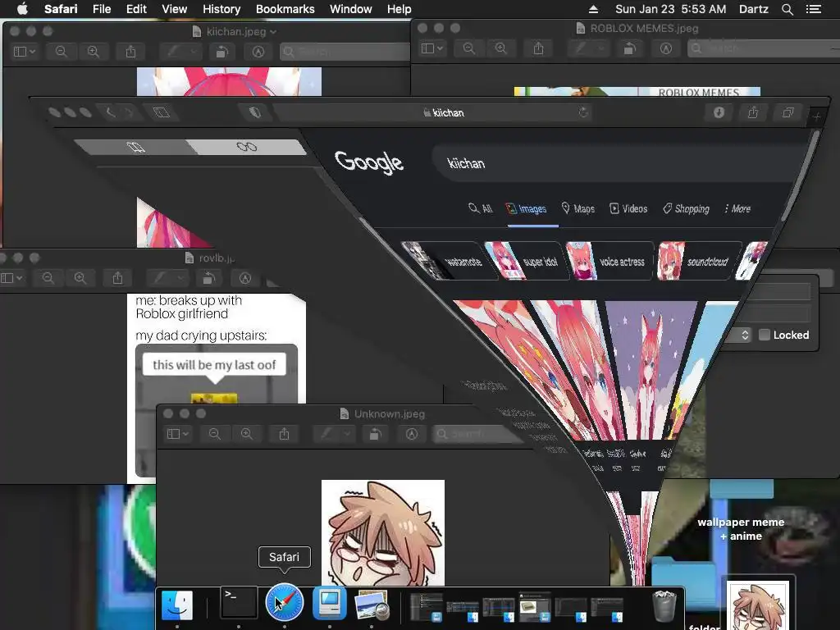Rotate the rovlb image

click(209, 278)
